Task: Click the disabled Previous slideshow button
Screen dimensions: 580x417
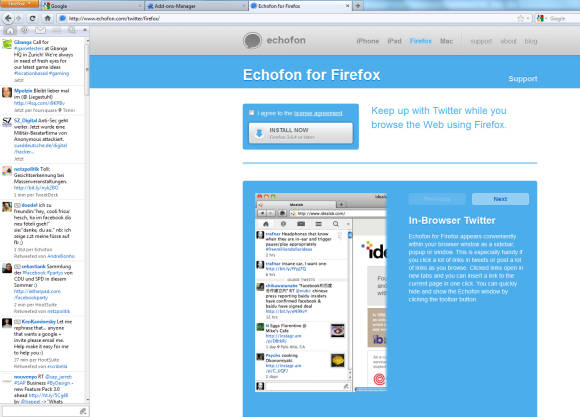Action: point(437,199)
